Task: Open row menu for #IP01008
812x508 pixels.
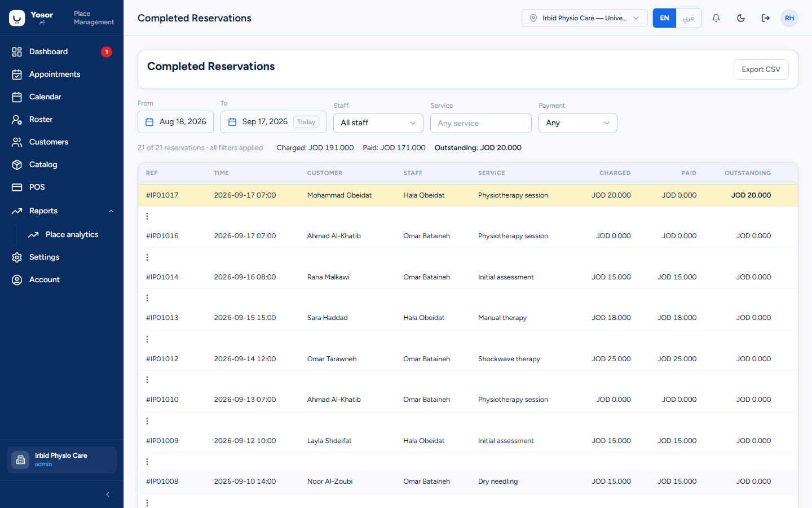Action: [x=147, y=502]
